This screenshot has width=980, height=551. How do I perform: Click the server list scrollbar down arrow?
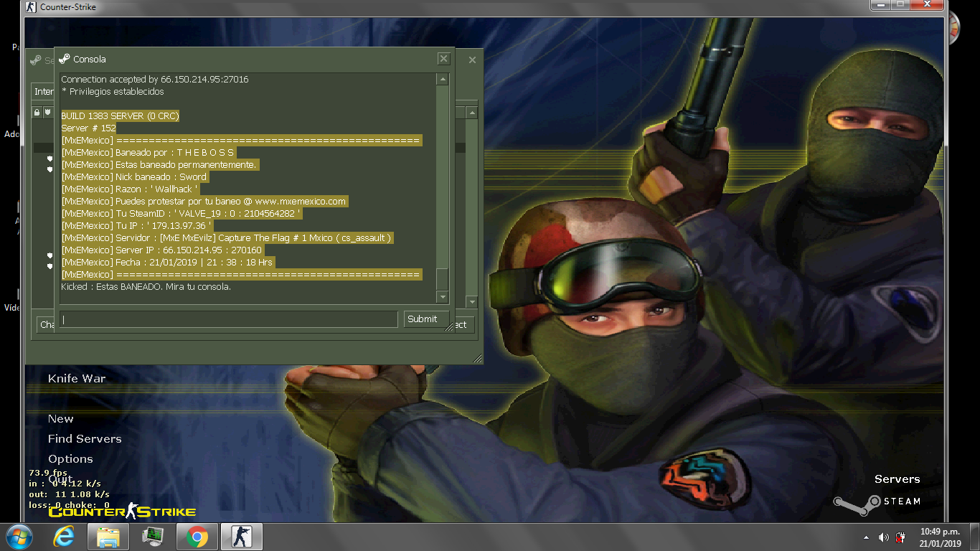[x=472, y=302]
